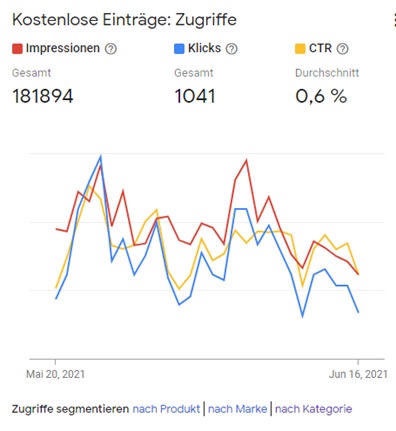This screenshot has height=431, width=396.
Task: Segment traffic via nach Kategorie link
Action: click(313, 409)
